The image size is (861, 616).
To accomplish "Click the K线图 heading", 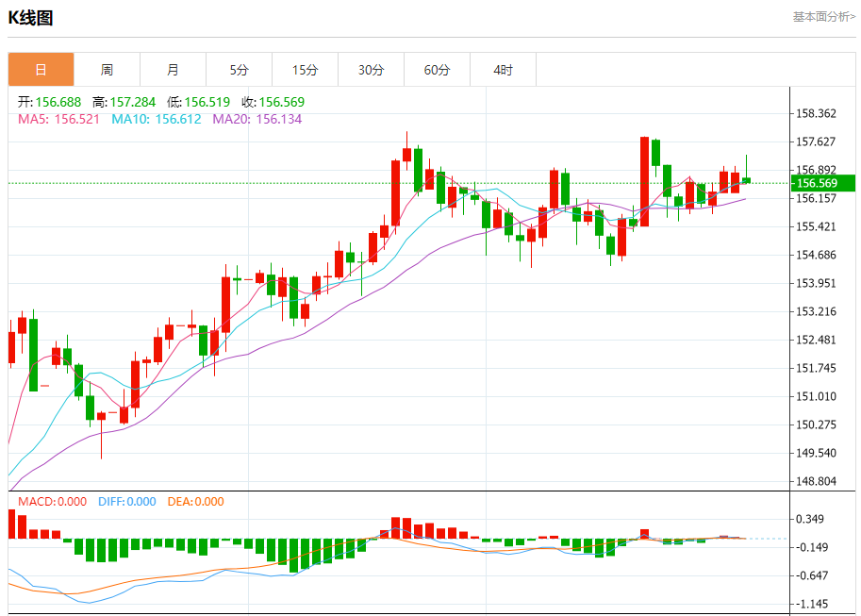I will (x=30, y=18).
